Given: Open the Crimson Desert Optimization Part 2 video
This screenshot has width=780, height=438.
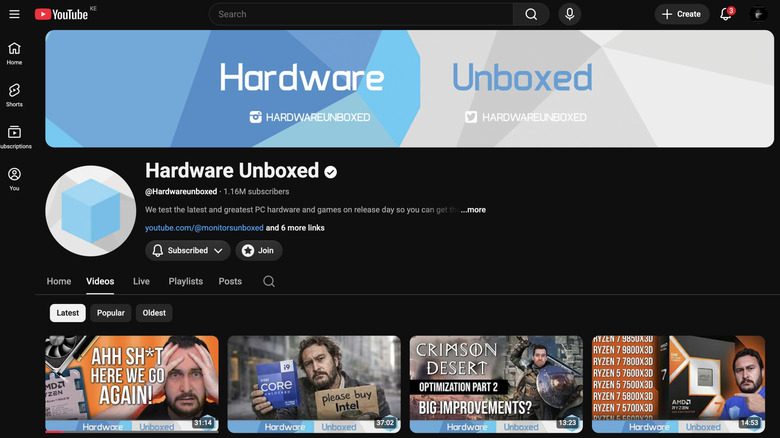Looking at the screenshot, I should 496,384.
